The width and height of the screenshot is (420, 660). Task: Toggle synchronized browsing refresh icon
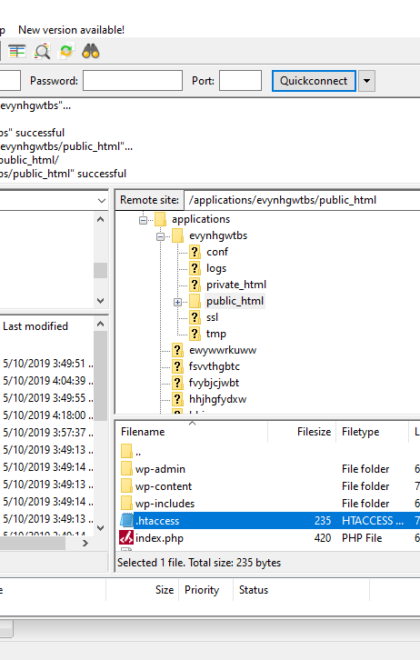point(66,51)
